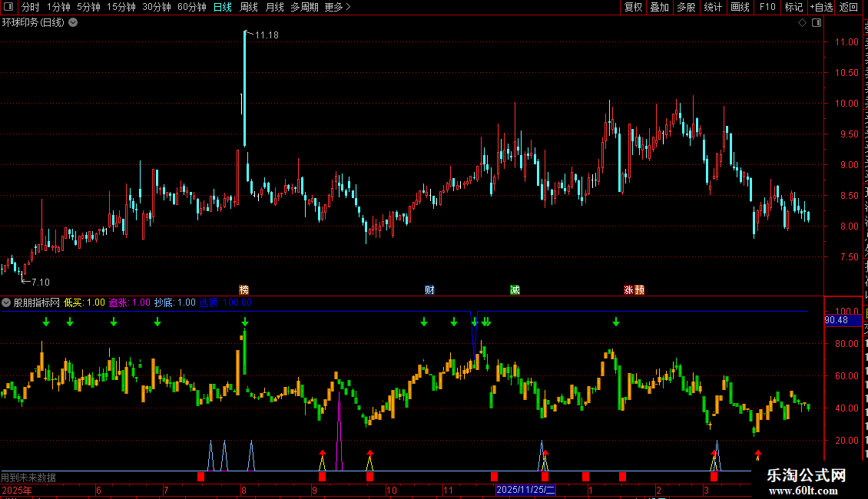
Task: Click the 11.00 price axis label
Action: (846, 42)
